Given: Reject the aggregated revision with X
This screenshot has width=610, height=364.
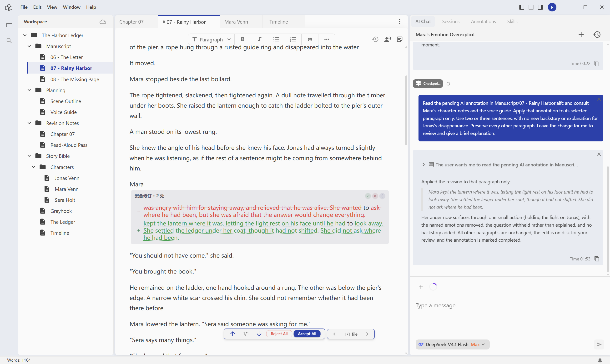Looking at the screenshot, I should coord(375,196).
